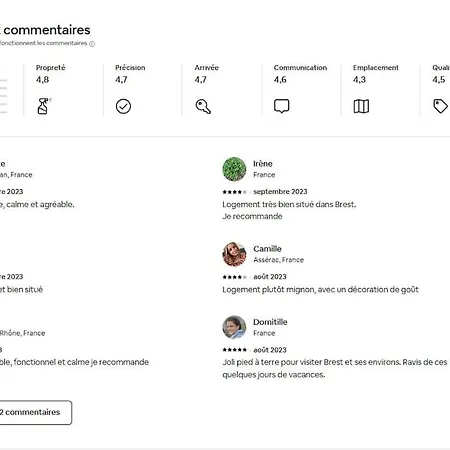
Task: Open the comments info circle icon
Action: click(x=92, y=44)
